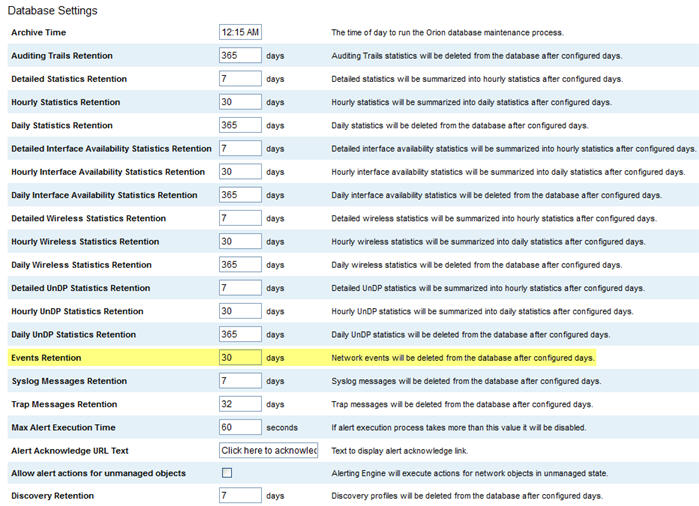Select the Hourly Statistics Retention input

[240, 102]
